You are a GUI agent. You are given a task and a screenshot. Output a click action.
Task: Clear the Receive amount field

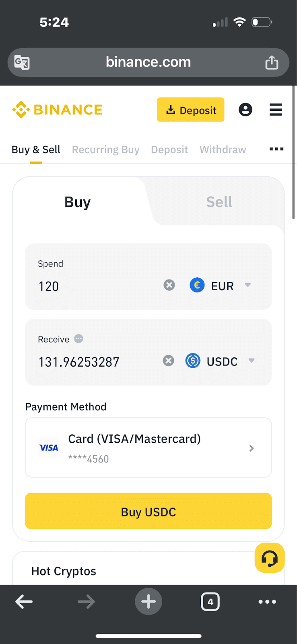tap(169, 361)
